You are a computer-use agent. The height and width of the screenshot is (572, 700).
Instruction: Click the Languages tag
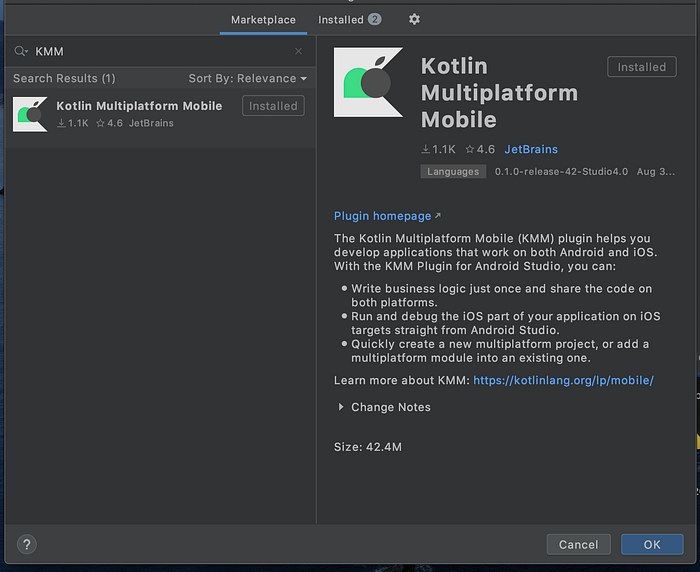pyautogui.click(x=453, y=171)
